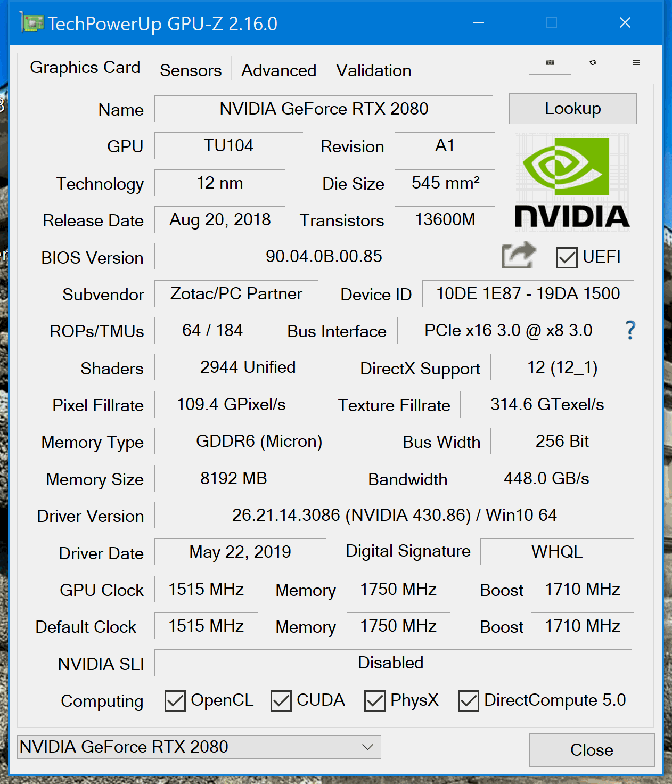The height and width of the screenshot is (784, 672).
Task: Open the hamburger menu icon
Action: (x=636, y=63)
